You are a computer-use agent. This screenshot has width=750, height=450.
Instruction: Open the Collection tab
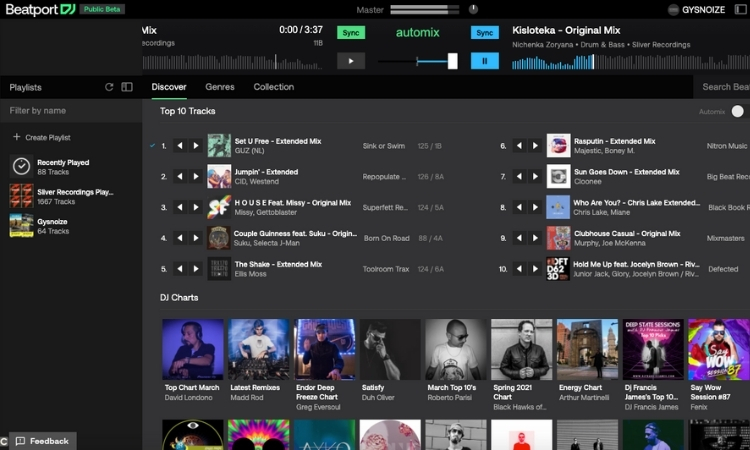click(x=274, y=87)
